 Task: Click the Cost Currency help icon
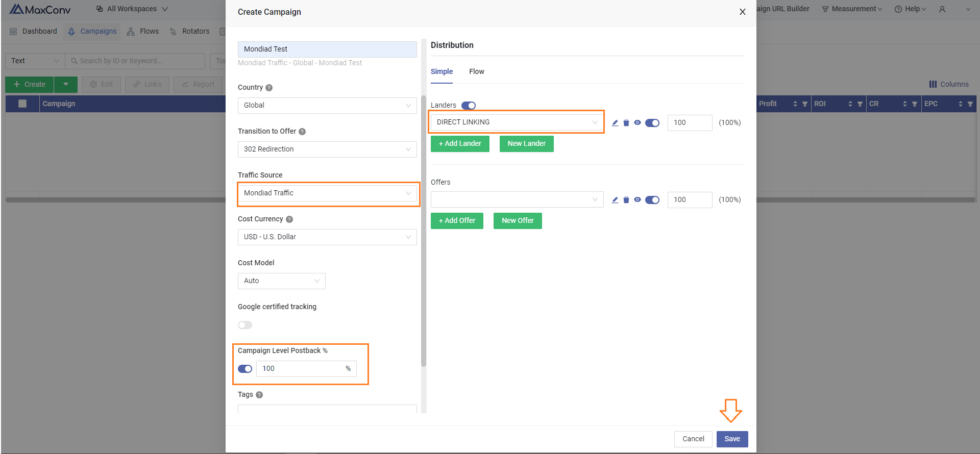(289, 219)
